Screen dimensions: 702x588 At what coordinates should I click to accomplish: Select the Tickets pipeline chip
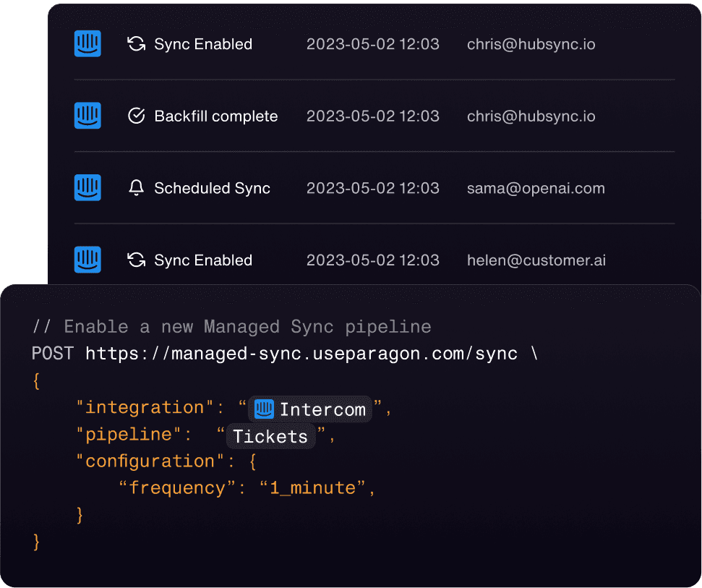[x=271, y=437]
